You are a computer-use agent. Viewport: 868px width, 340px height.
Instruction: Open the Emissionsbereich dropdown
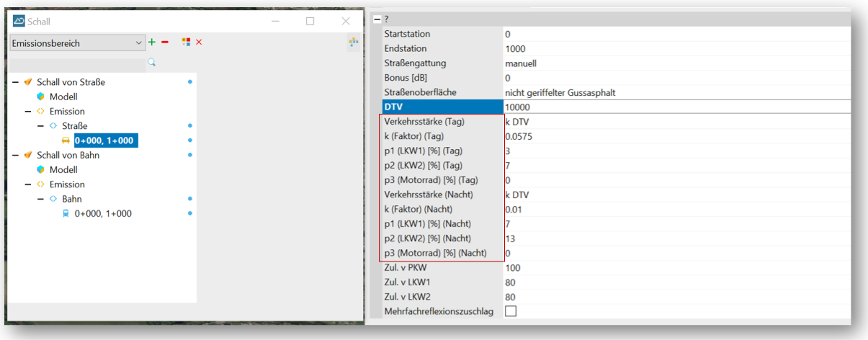(x=78, y=43)
